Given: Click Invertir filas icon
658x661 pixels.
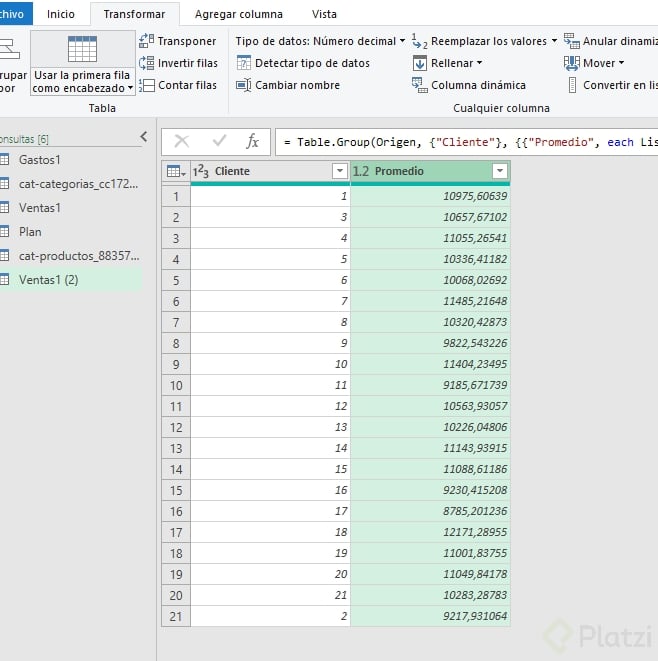Looking at the screenshot, I should pyautogui.click(x=146, y=63).
